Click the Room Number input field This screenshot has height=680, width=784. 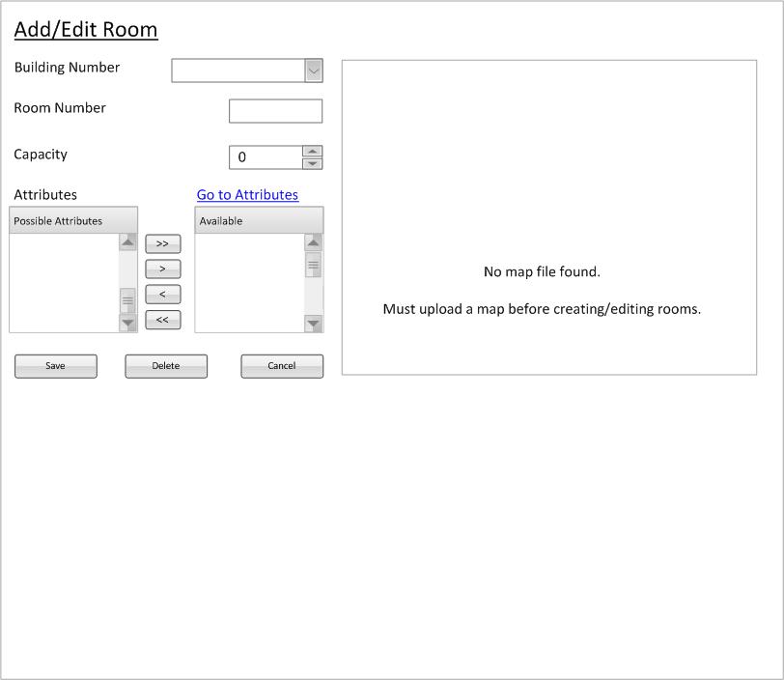click(x=275, y=111)
